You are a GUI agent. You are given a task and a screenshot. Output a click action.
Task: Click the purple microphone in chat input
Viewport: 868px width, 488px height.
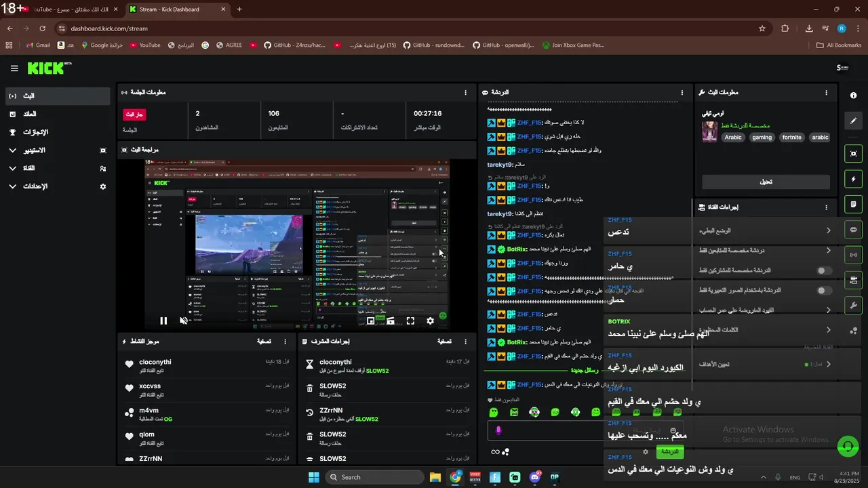click(498, 430)
